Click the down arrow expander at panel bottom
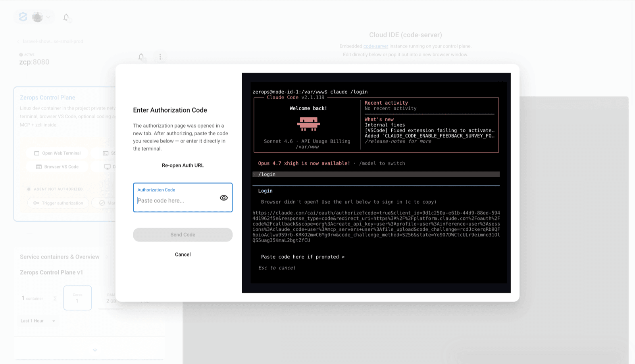Screen dimensions: 635x364 coord(95,350)
